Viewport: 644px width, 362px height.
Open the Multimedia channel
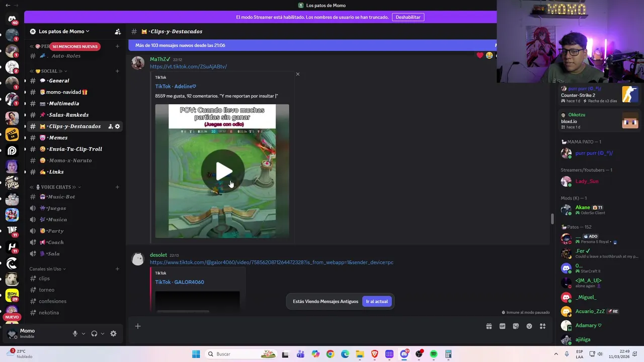tap(75, 104)
